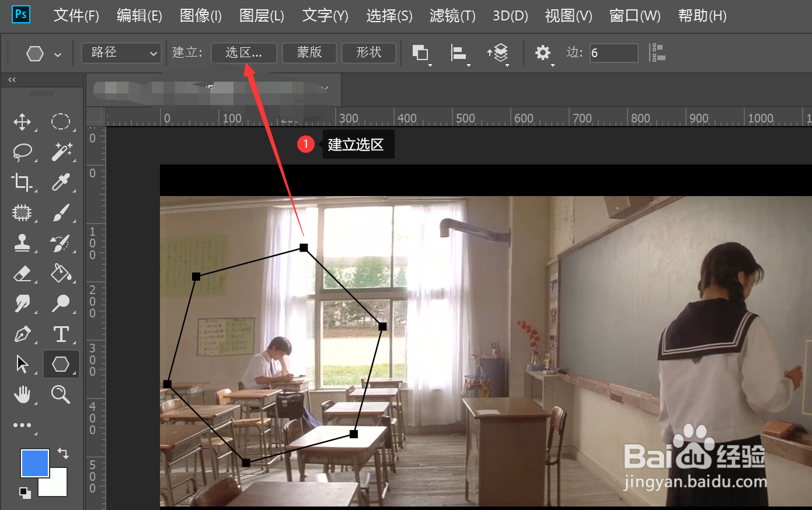Image resolution: width=812 pixels, height=510 pixels.
Task: Click the Photoshop Ps logo
Action: (21, 14)
